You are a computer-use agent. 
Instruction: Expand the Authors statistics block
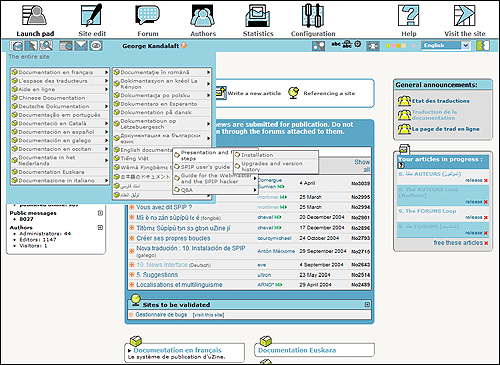100,227
